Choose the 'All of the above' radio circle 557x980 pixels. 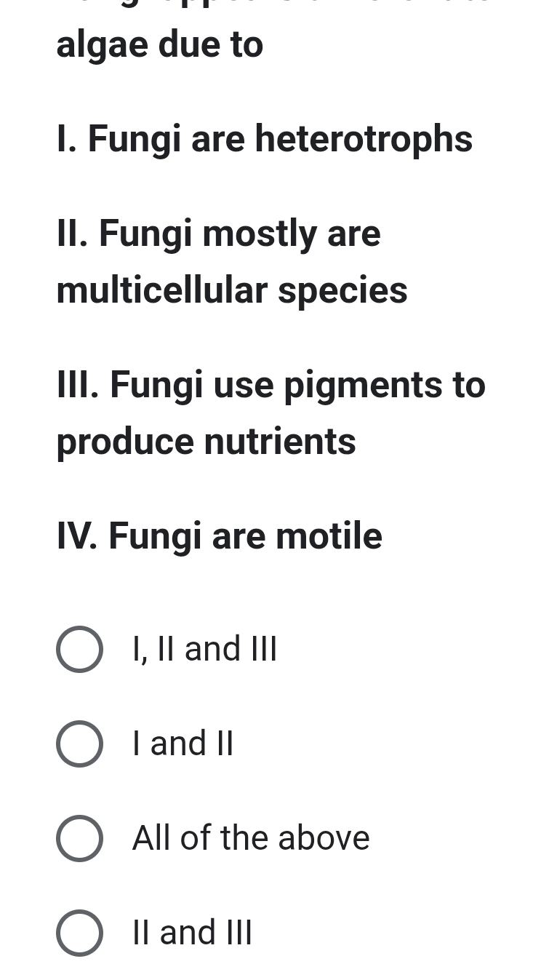[79, 838]
